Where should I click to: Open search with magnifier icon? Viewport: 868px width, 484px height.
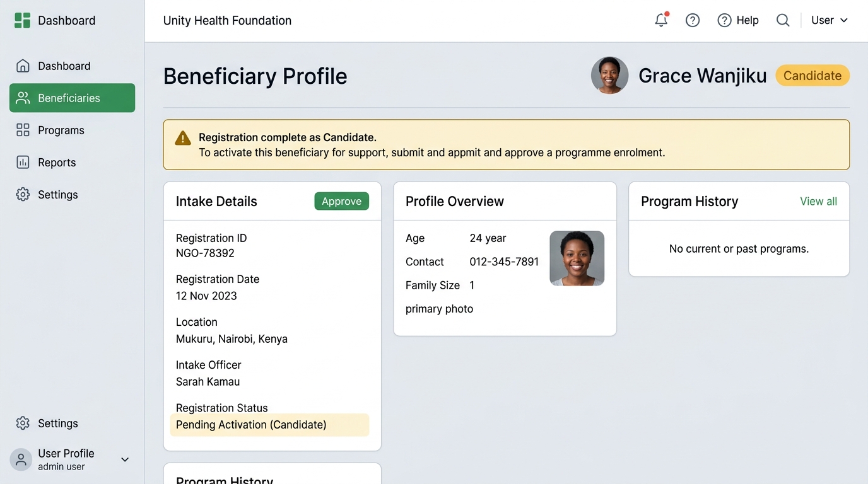coord(783,20)
